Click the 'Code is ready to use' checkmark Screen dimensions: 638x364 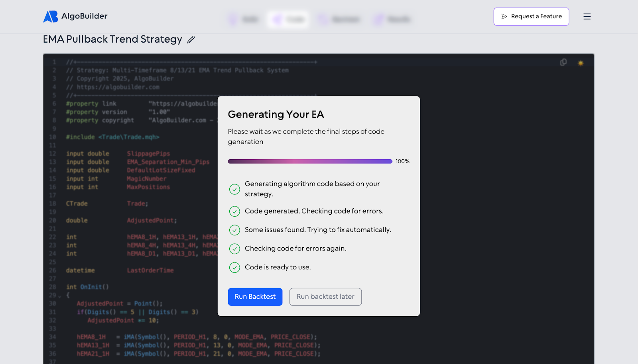coord(234,268)
